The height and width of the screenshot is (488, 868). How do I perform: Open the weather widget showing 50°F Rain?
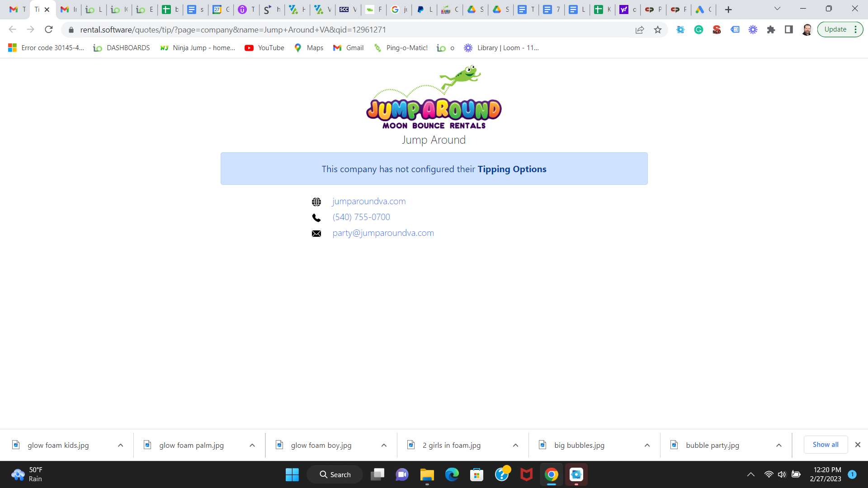coord(27,474)
